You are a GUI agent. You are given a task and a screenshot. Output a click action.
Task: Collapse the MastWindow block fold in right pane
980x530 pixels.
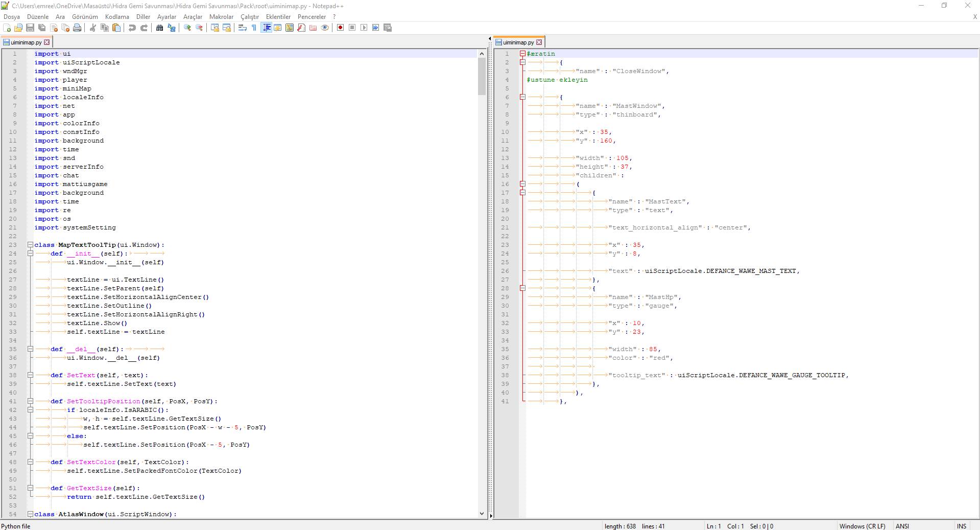[x=522, y=97]
